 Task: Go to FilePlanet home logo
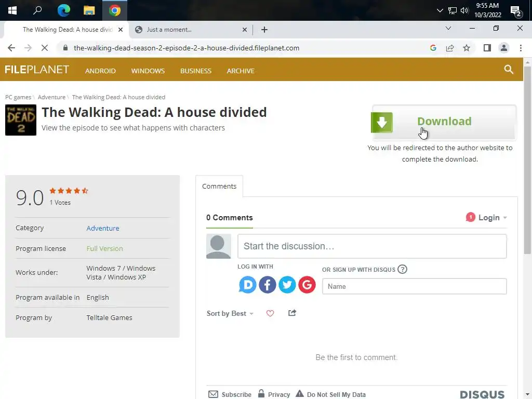(37, 70)
